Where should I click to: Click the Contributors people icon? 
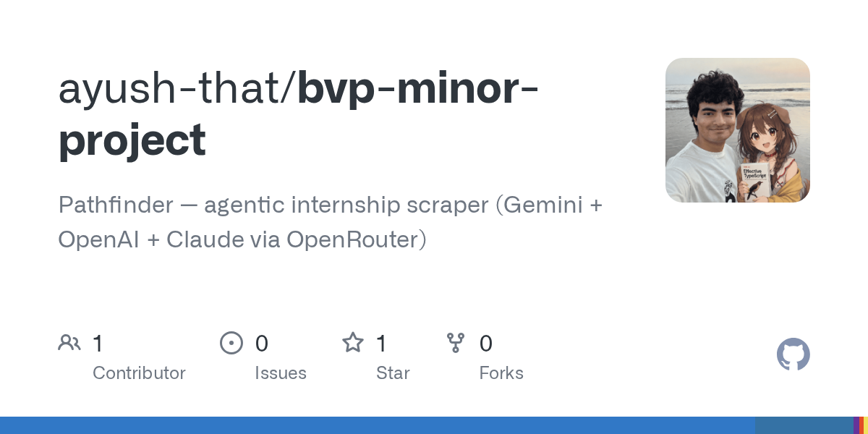tap(69, 343)
